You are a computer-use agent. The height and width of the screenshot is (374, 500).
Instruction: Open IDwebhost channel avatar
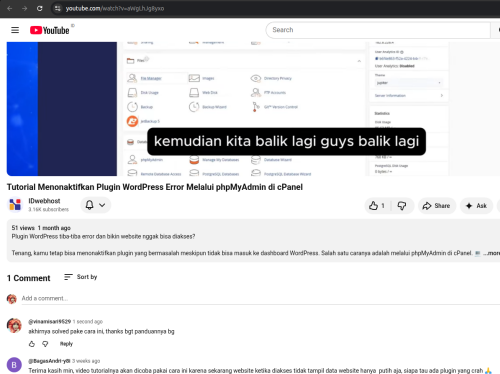[15, 205]
